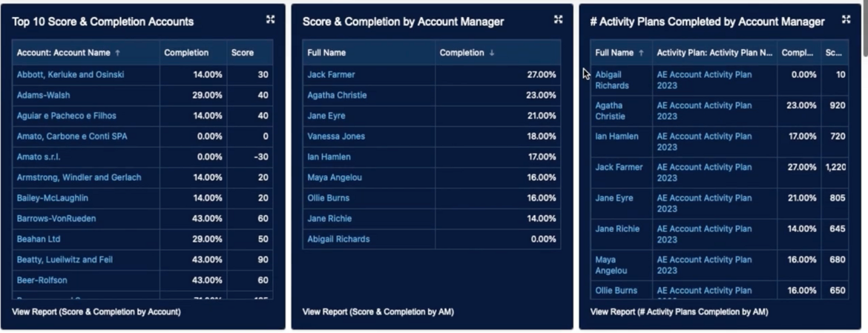Open Agatha Christie in the middle widget
868x333 pixels.
pyautogui.click(x=337, y=95)
